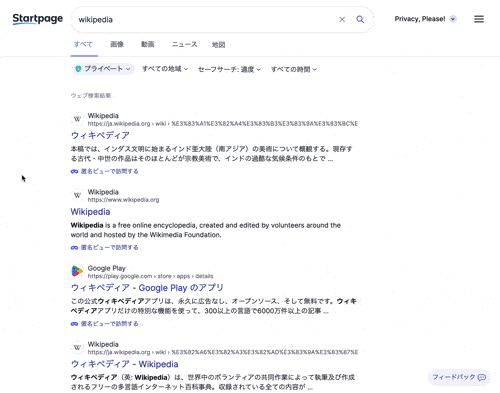Viewport: 500px width, 393px height.
Task: Open the セーフサーチ: 適度 filter
Action: click(229, 69)
